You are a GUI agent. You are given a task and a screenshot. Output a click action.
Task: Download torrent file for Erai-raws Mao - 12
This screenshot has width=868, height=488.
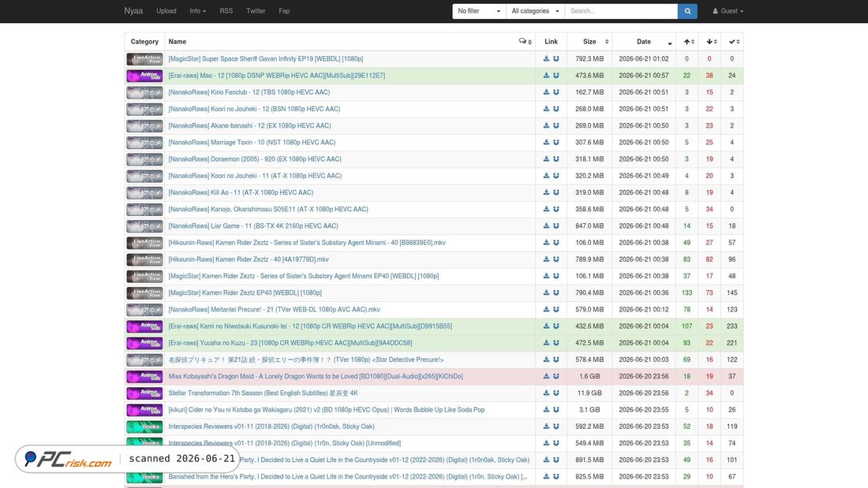546,75
